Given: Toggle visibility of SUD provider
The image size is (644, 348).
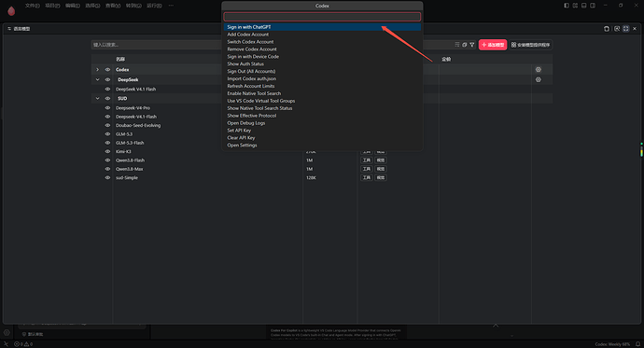Looking at the screenshot, I should pos(107,99).
